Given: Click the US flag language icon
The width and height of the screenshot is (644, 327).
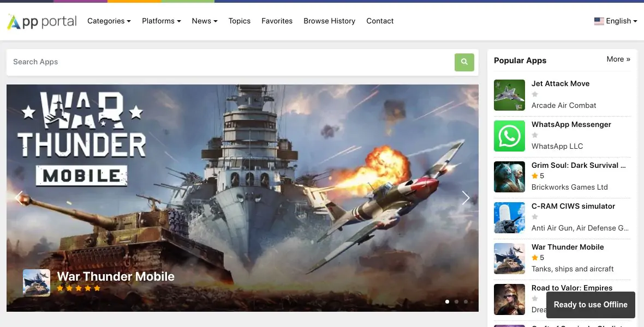Looking at the screenshot, I should 599,21.
